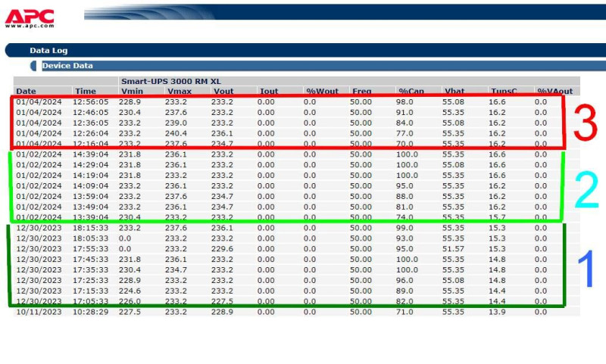Select time cell 12:36:05
The image size is (606, 364).
pyautogui.click(x=90, y=123)
